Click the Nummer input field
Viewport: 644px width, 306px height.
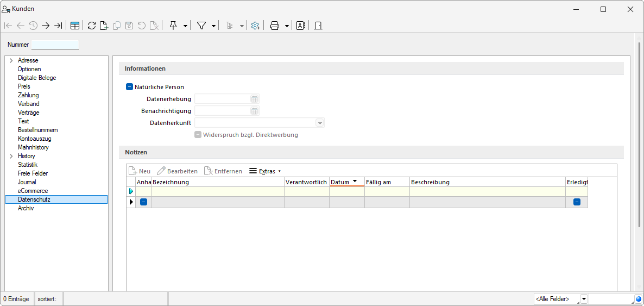point(55,45)
